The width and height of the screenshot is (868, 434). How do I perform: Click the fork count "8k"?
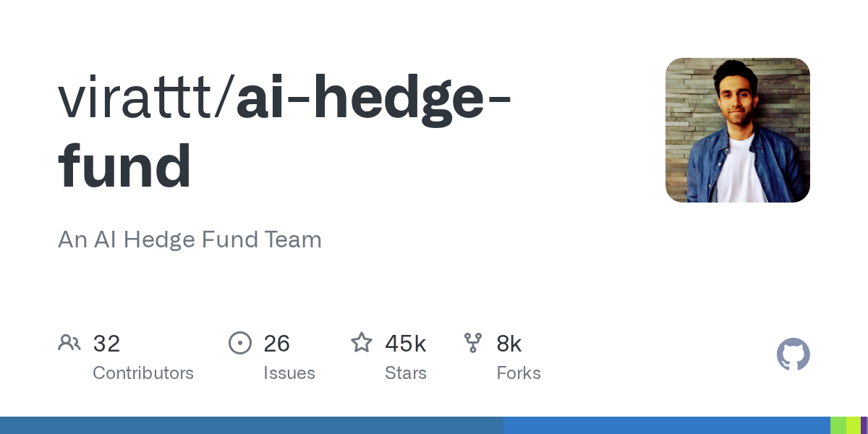coord(509,344)
